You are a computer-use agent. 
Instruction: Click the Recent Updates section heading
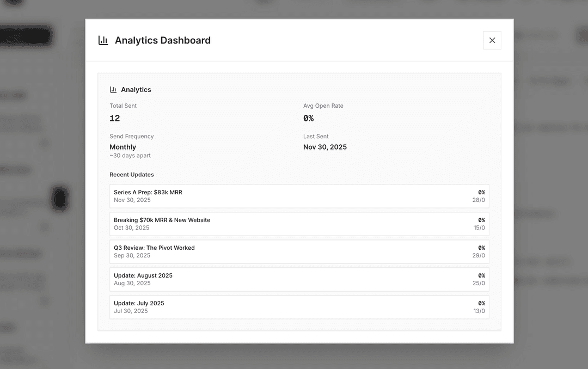[131, 175]
